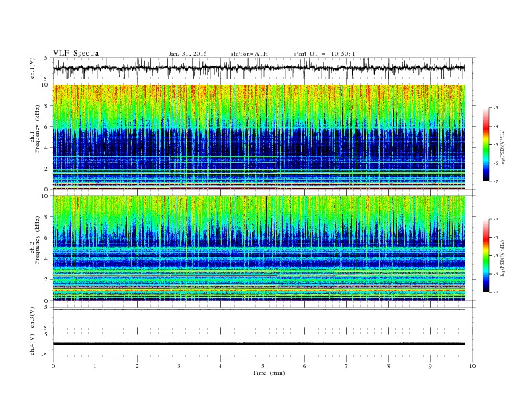
Task: Select the "ch.1(V)" axis label
Action: pyautogui.click(x=32, y=68)
